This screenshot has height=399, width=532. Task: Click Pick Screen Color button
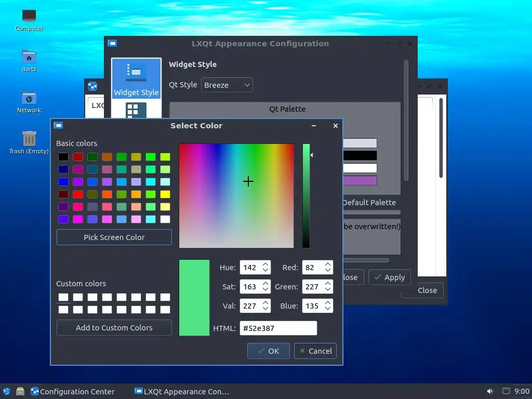tap(114, 237)
